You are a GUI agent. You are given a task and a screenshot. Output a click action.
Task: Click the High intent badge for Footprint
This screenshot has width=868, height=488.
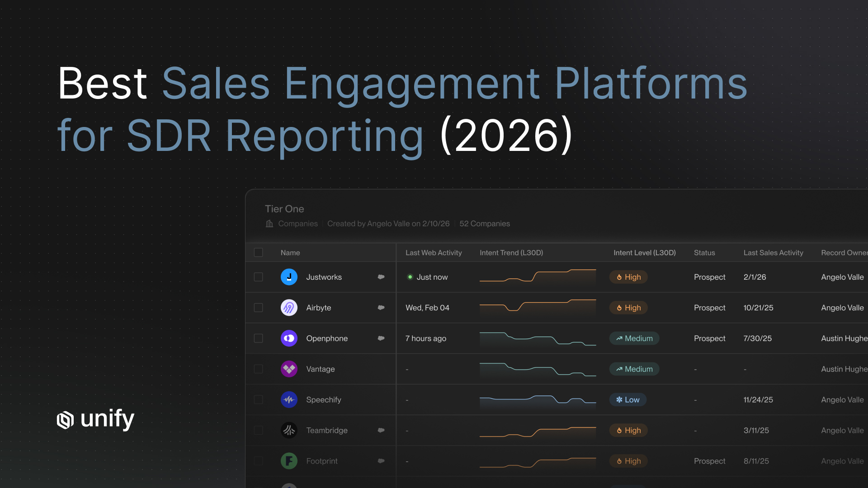pos(628,461)
